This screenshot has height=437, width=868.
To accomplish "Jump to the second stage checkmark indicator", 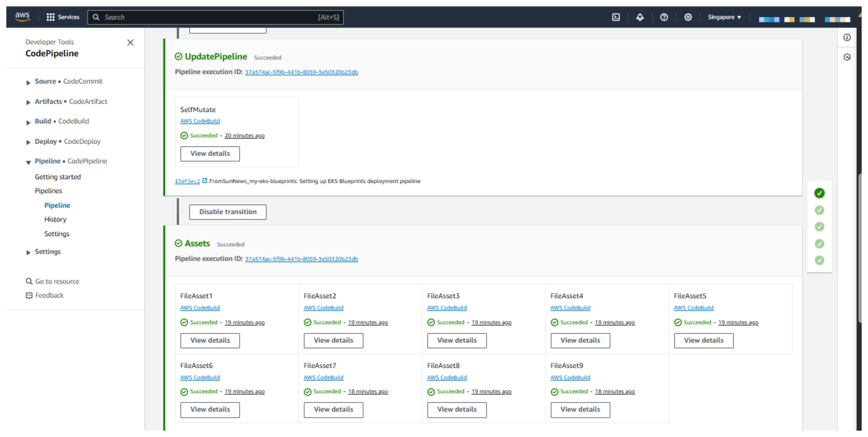I will coord(819,210).
